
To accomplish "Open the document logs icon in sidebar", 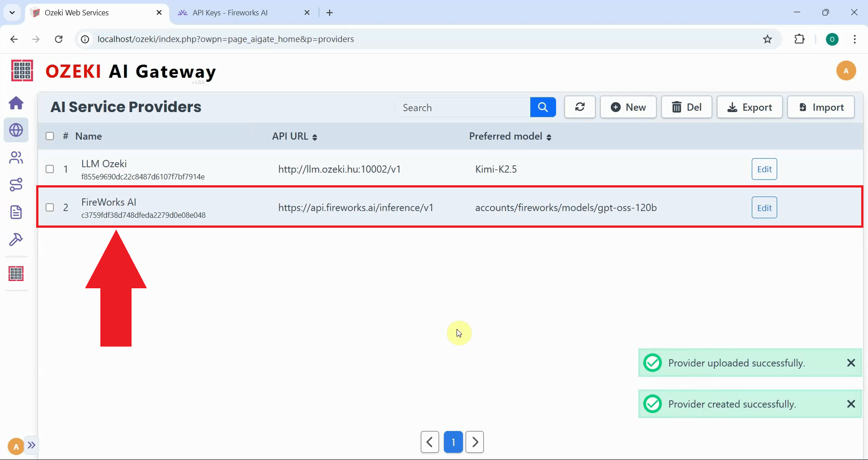I will 16,212.
